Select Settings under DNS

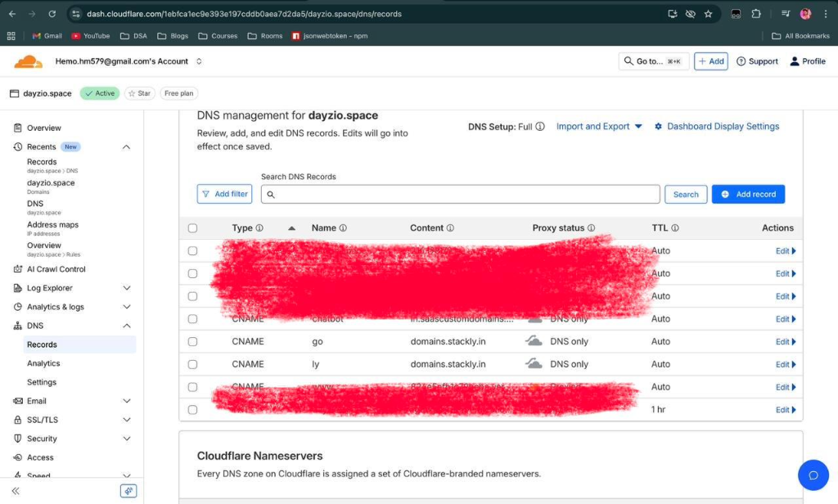click(42, 382)
